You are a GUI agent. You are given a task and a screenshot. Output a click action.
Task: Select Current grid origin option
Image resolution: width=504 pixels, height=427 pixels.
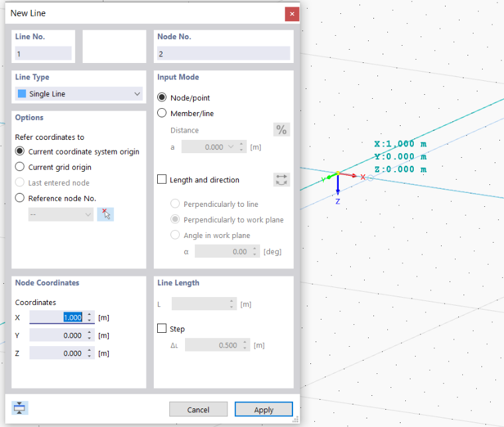point(20,166)
